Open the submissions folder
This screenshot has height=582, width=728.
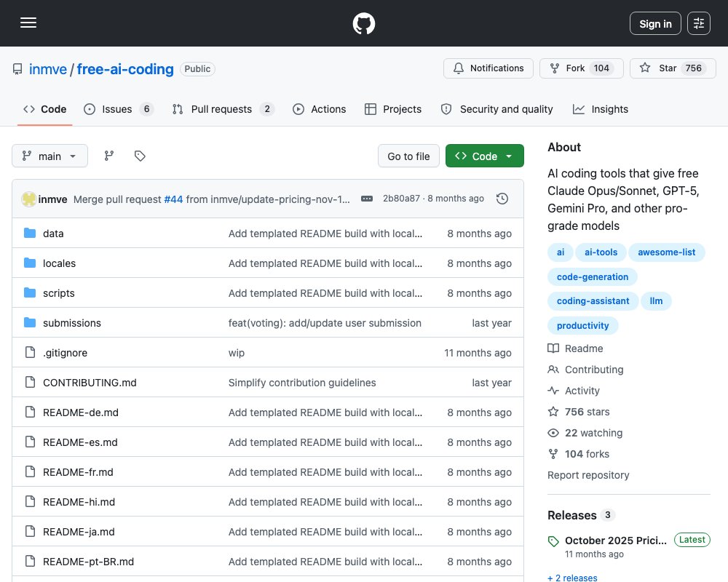tap(72, 323)
